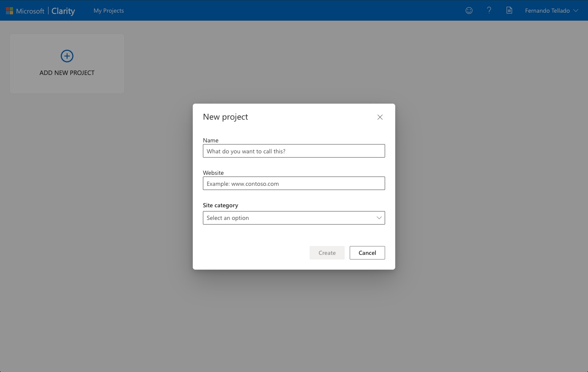Screen dimensions: 588x372
Task: Open the Fernando Tellado account menu
Action: (547, 11)
